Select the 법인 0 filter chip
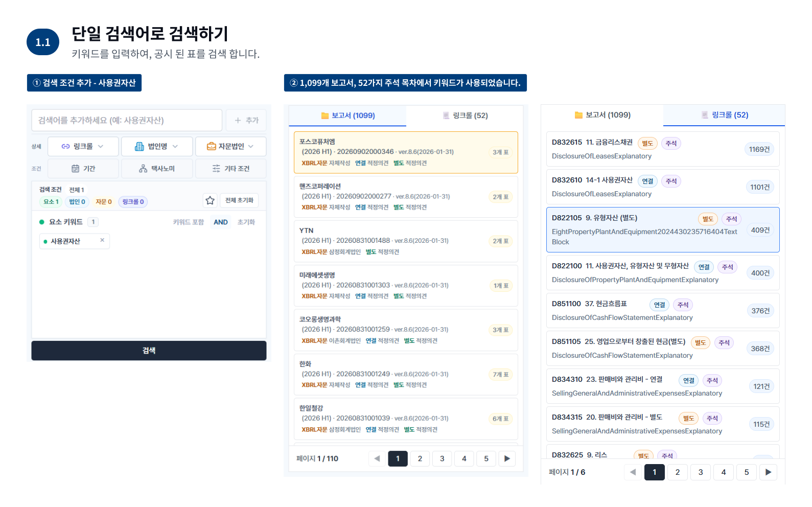Screen dimensions: 812x507 [x=77, y=202]
